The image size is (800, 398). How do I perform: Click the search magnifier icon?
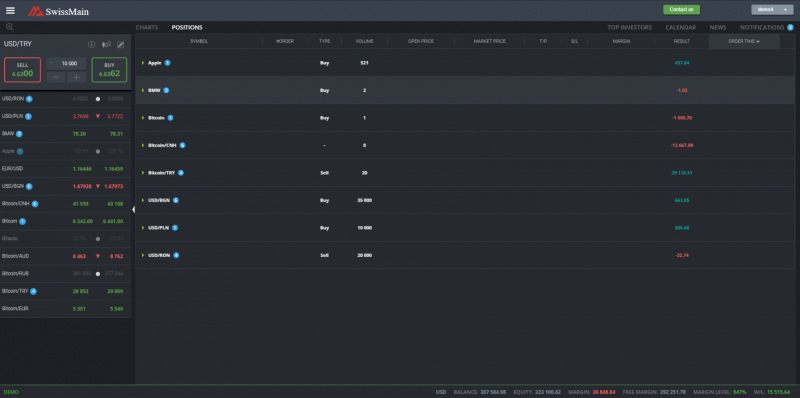pos(10,27)
